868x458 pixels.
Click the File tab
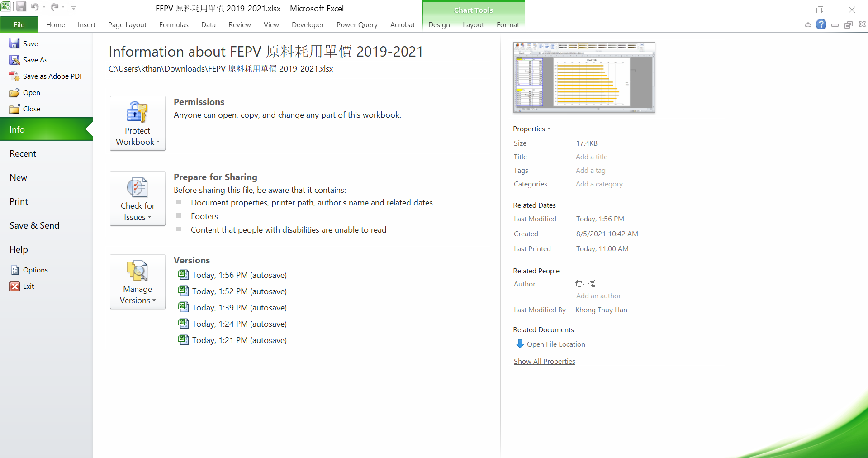[x=19, y=24]
